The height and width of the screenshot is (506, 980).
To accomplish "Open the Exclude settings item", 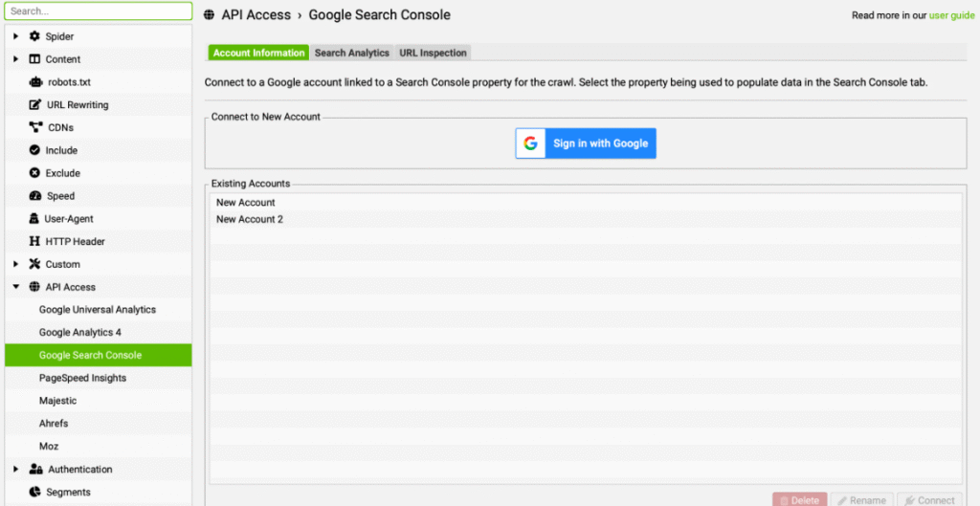I will pyautogui.click(x=99, y=173).
